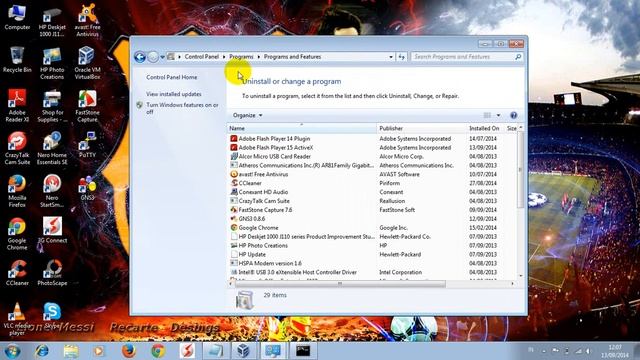Click Control Panel breadcrumb
The height and width of the screenshot is (360, 640).
pos(202,57)
